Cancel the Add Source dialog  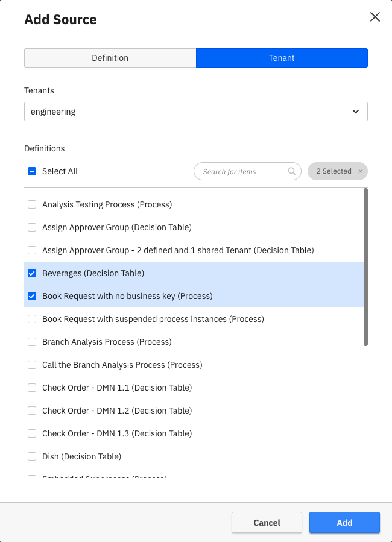click(x=267, y=522)
